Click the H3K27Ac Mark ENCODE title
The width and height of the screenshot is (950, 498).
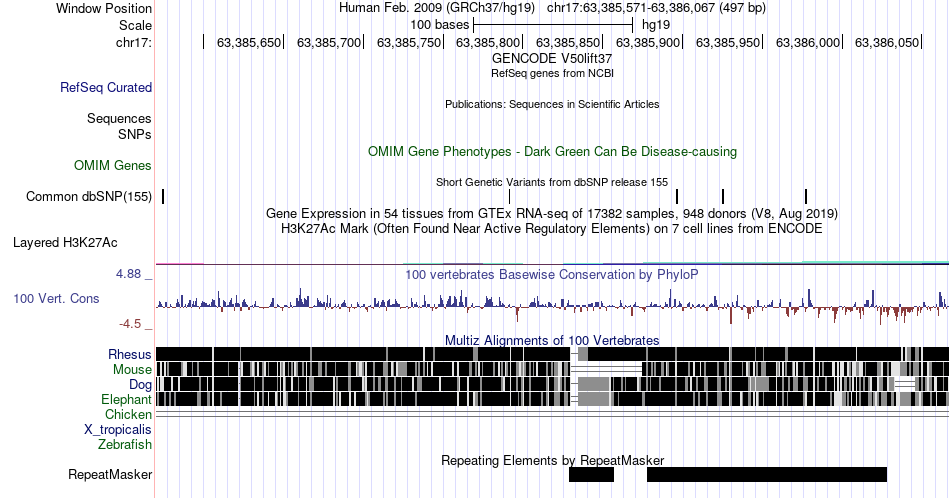click(x=552, y=228)
